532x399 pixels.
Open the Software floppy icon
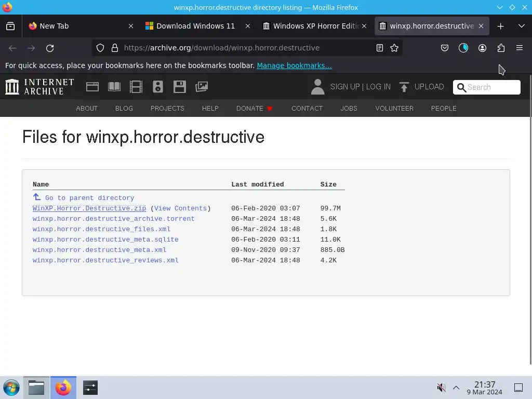[x=179, y=87]
